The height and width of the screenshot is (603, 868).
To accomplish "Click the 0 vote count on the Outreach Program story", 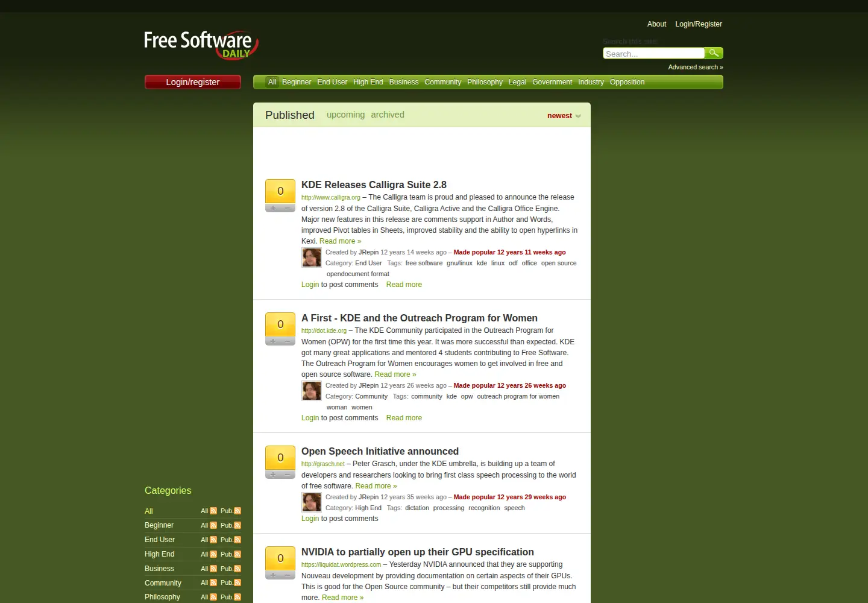I will [x=280, y=324].
